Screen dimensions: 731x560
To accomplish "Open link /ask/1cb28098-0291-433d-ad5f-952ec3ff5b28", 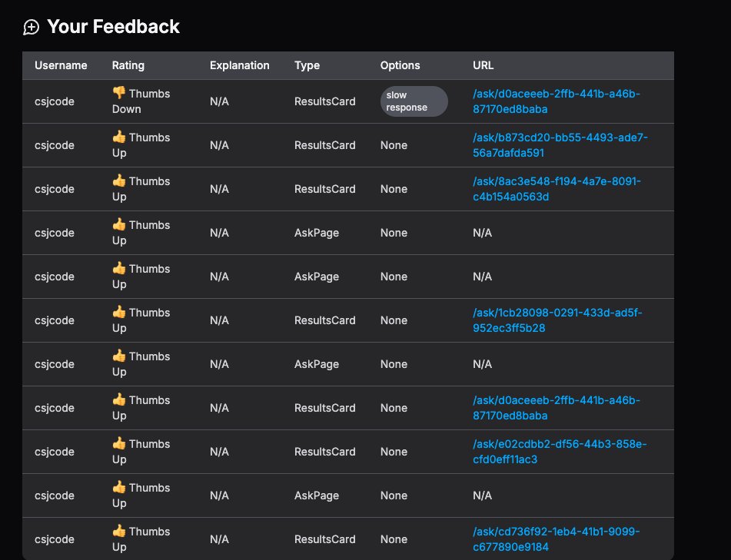I will pos(557,320).
